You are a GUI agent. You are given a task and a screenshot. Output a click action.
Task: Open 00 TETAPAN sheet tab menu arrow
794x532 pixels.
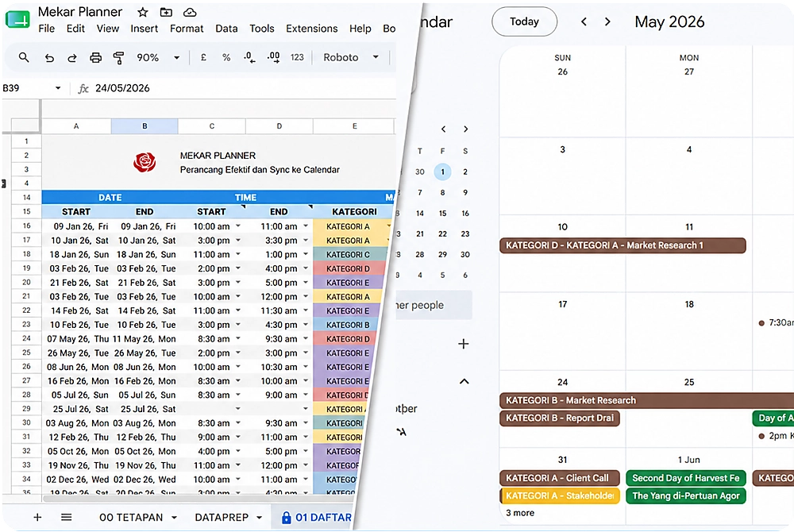(x=174, y=518)
